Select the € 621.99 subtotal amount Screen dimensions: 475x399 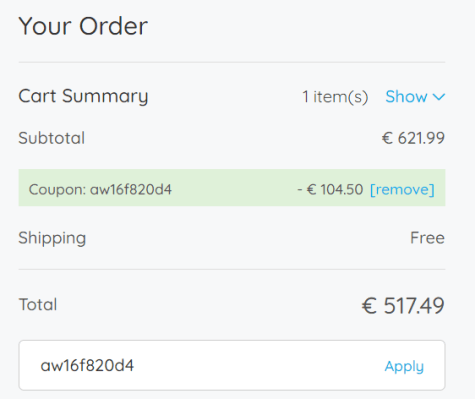pos(413,138)
